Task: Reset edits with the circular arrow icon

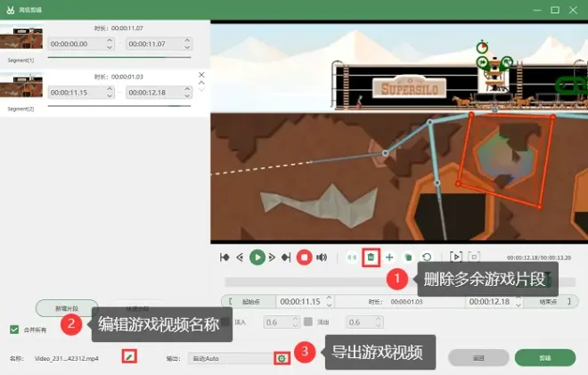Action: point(427,257)
